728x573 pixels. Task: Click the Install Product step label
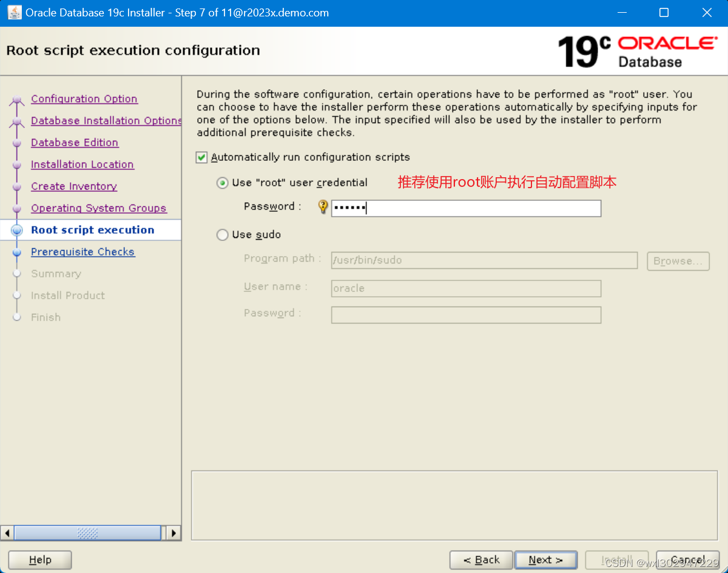[68, 296]
